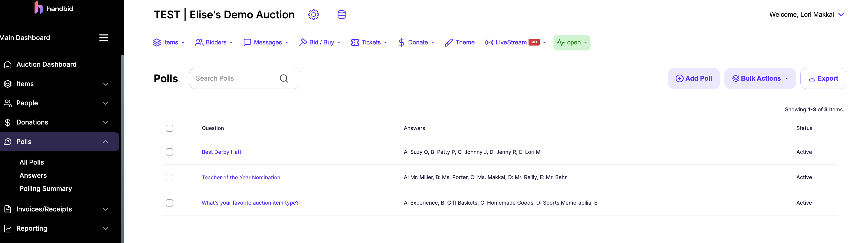Click the broadcast icon for LiveStream
This screenshot has width=868, height=243.
489,43
